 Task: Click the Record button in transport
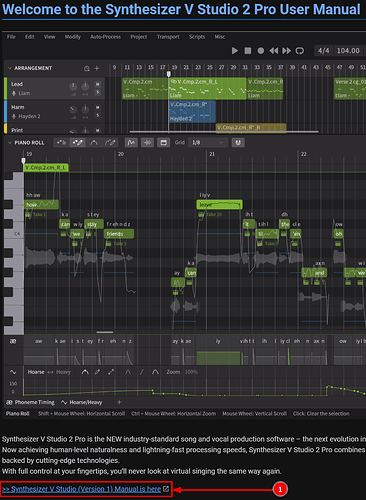(261, 51)
